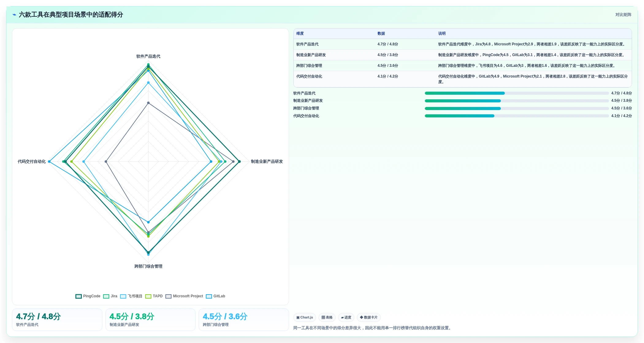Image resolution: width=644 pixels, height=343 pixels.
Task: Click the radar axis label 跨部门综合管理
Action: [148, 266]
